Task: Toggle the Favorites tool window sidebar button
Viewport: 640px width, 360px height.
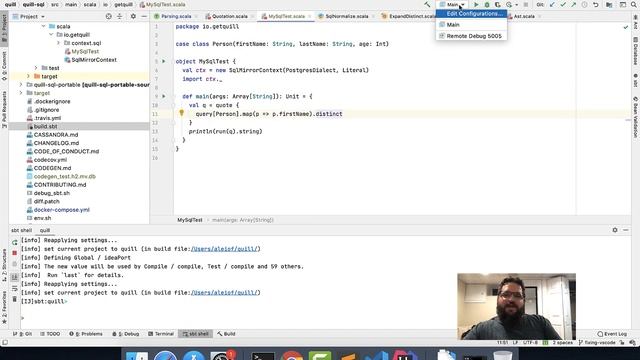Action: [4, 308]
